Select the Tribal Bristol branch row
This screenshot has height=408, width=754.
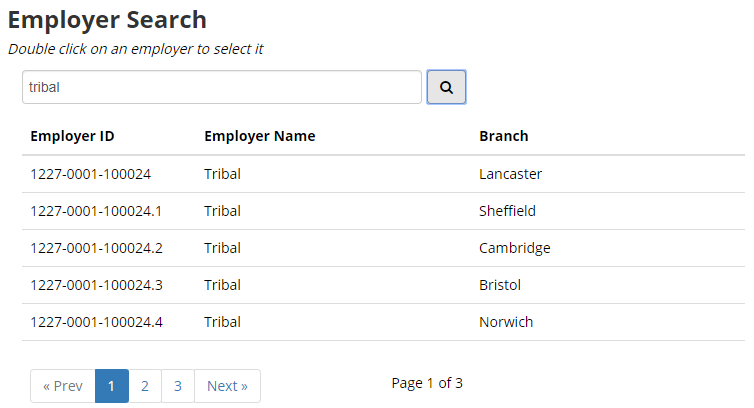[383, 285]
